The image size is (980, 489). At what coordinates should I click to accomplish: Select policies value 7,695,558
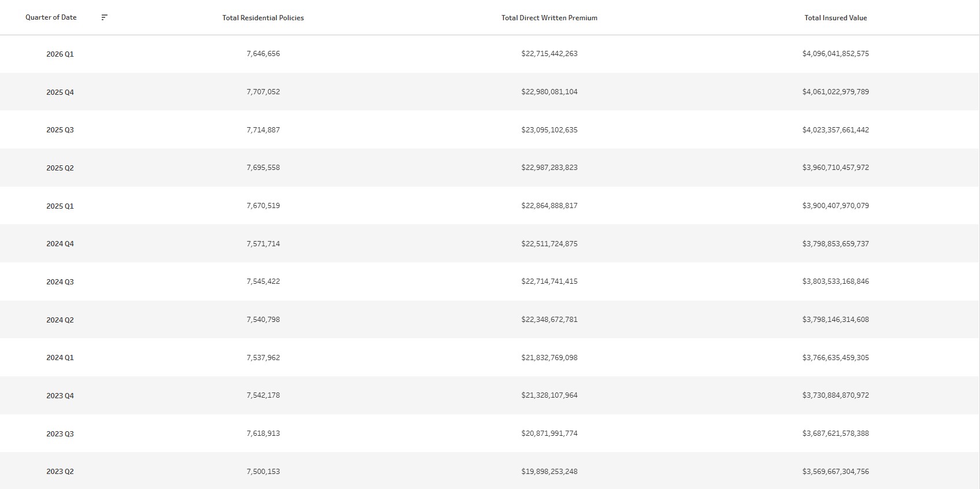[263, 168]
